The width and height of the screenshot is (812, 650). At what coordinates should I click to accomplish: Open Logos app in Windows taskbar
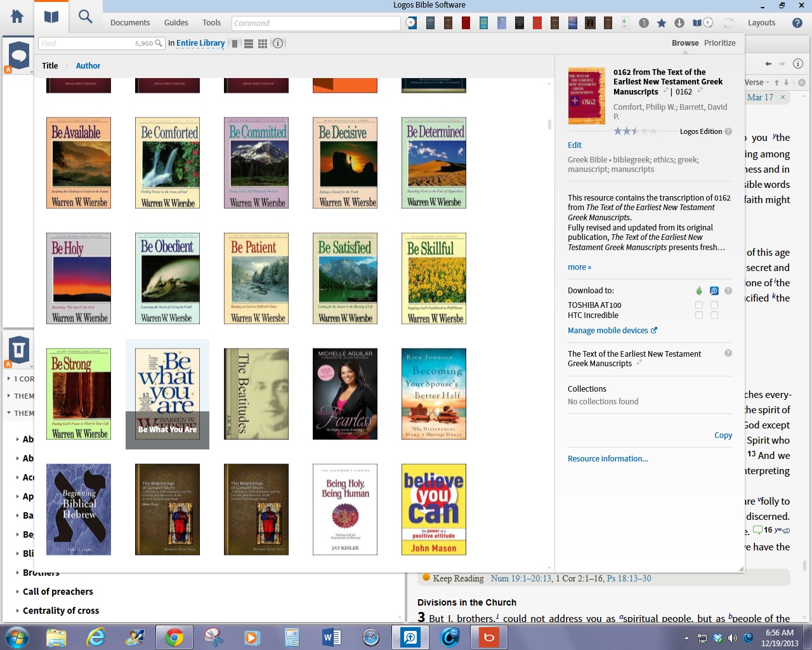[x=410, y=637]
